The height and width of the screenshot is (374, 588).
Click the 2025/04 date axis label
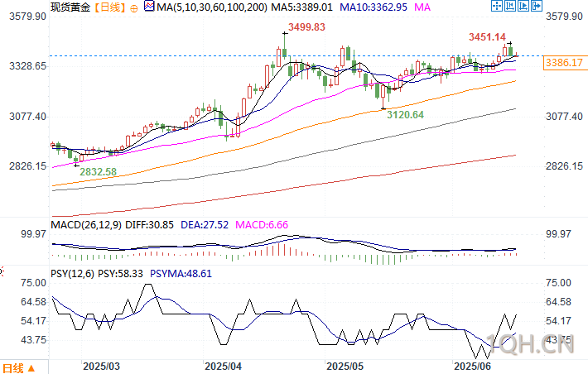223,367
